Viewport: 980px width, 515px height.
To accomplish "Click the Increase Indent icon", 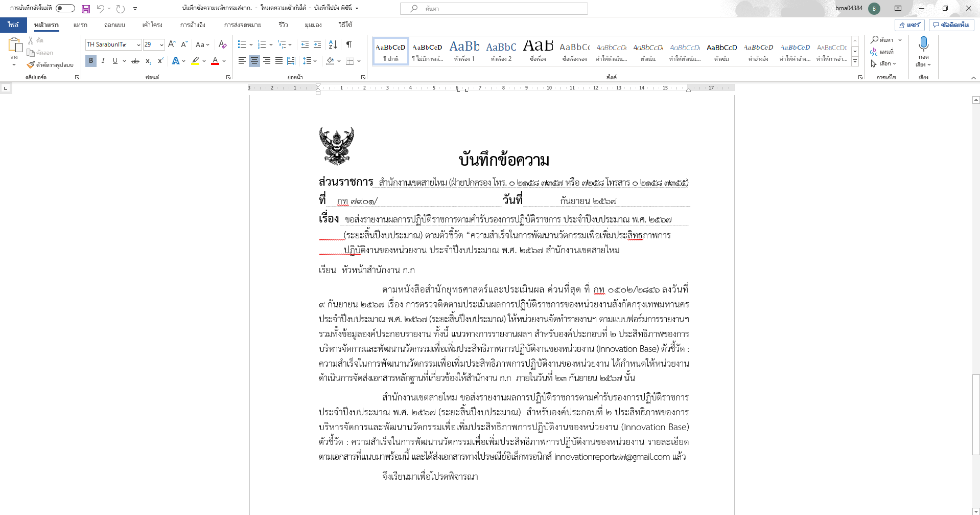I will [x=317, y=44].
